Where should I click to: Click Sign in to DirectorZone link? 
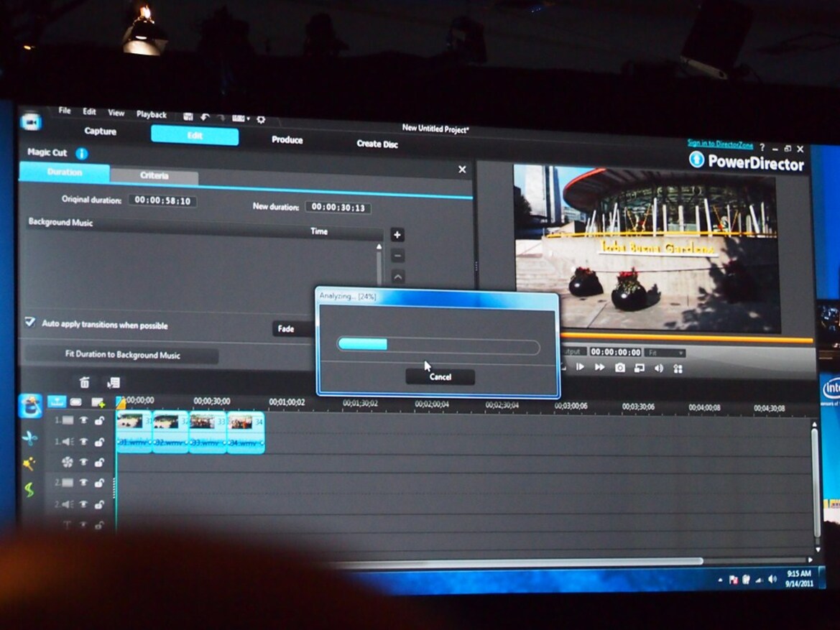720,144
